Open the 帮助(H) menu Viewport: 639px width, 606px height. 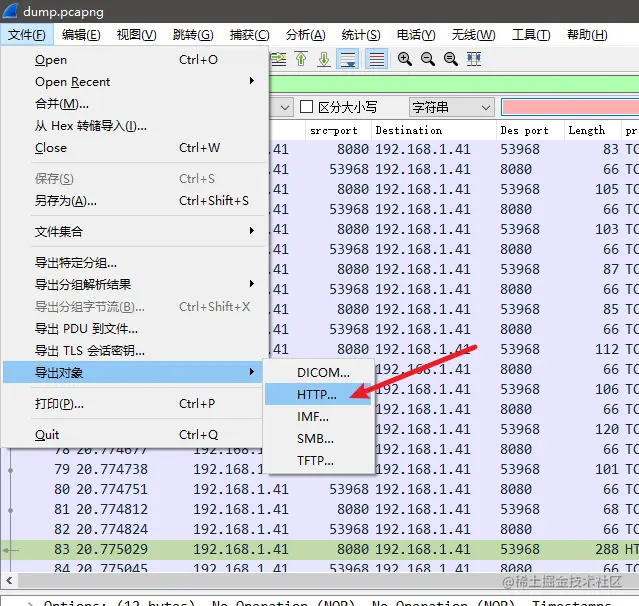point(587,35)
